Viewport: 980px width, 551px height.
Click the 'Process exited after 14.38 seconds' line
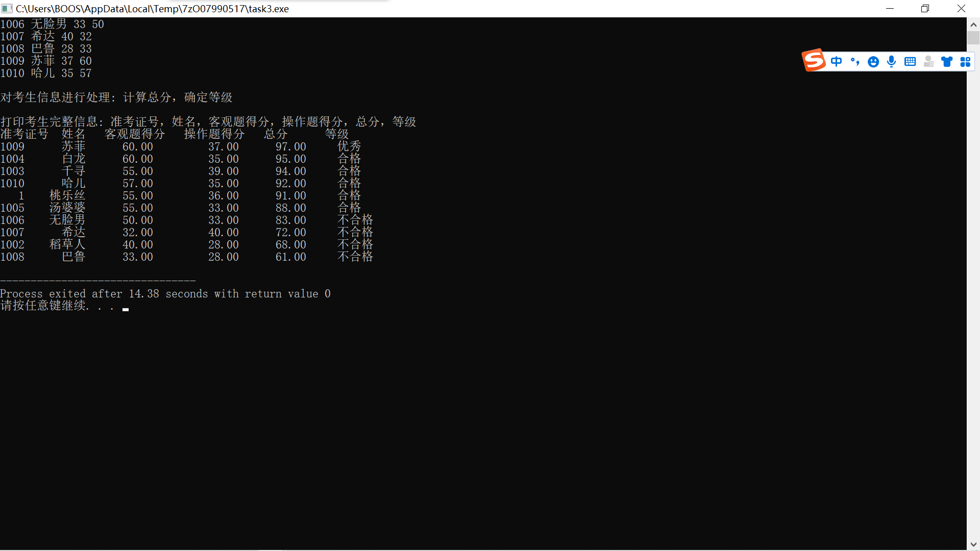(x=165, y=294)
